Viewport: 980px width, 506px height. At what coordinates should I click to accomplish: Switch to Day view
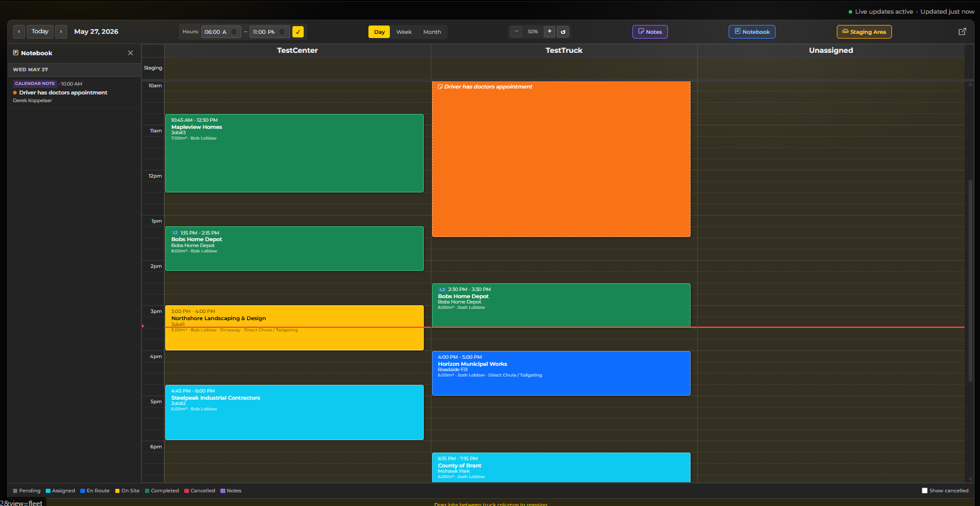[379, 32]
